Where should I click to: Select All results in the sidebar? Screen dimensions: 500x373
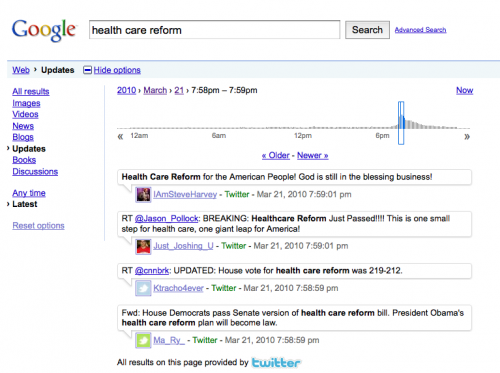tap(31, 91)
